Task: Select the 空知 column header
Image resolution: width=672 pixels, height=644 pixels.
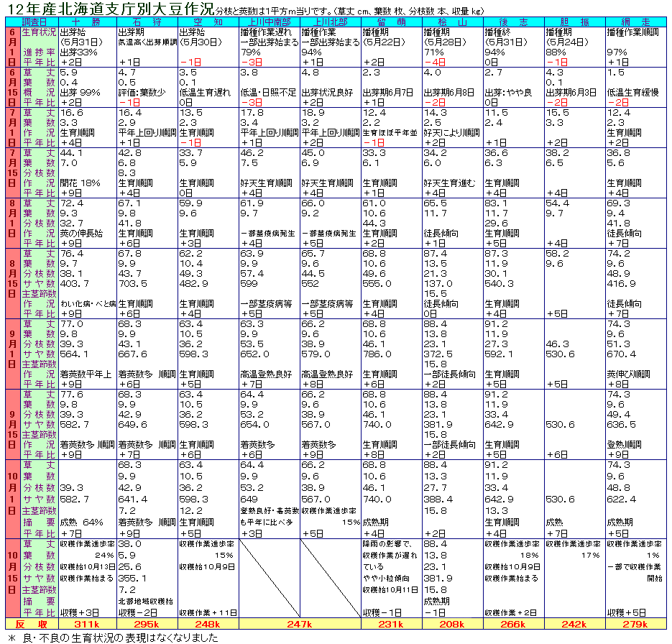Action: (x=208, y=22)
